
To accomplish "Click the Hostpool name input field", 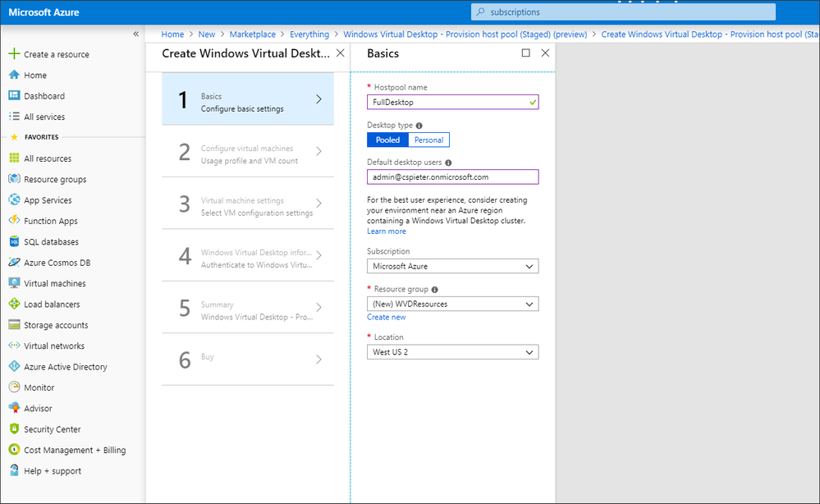I will point(452,102).
